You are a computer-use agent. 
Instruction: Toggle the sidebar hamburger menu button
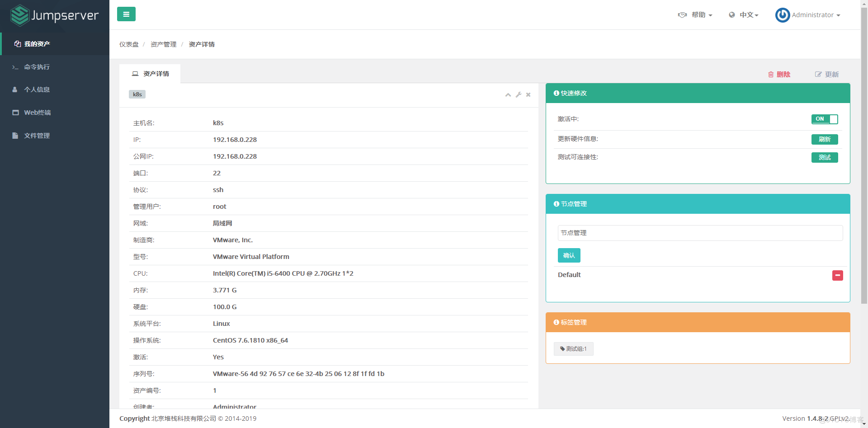(x=126, y=14)
